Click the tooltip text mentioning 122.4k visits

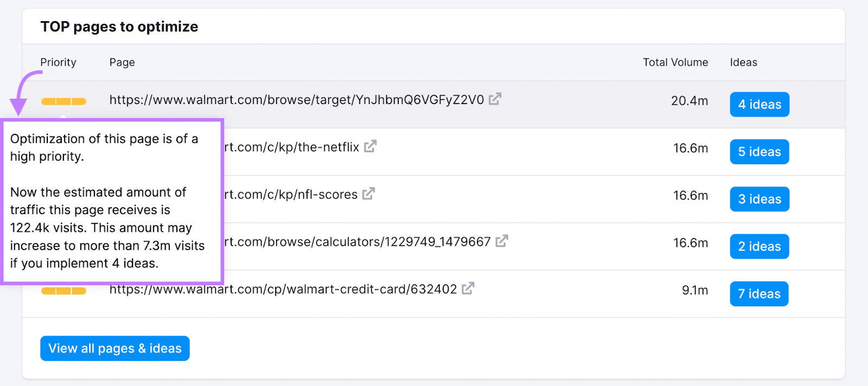(107, 228)
